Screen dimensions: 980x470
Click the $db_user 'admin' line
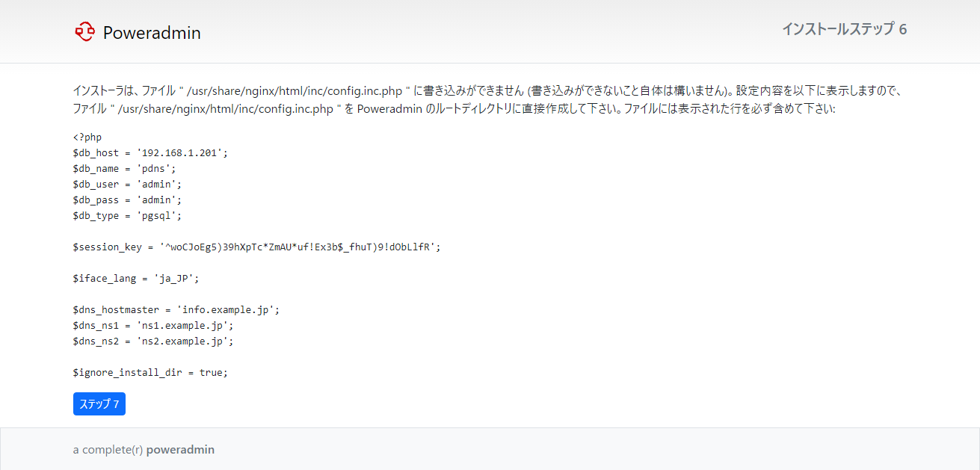point(127,184)
